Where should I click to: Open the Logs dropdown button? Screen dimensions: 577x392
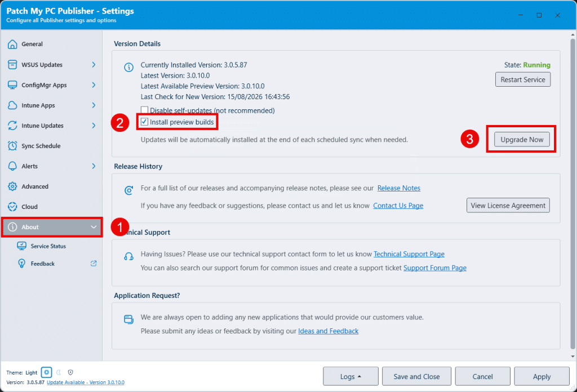coord(350,376)
